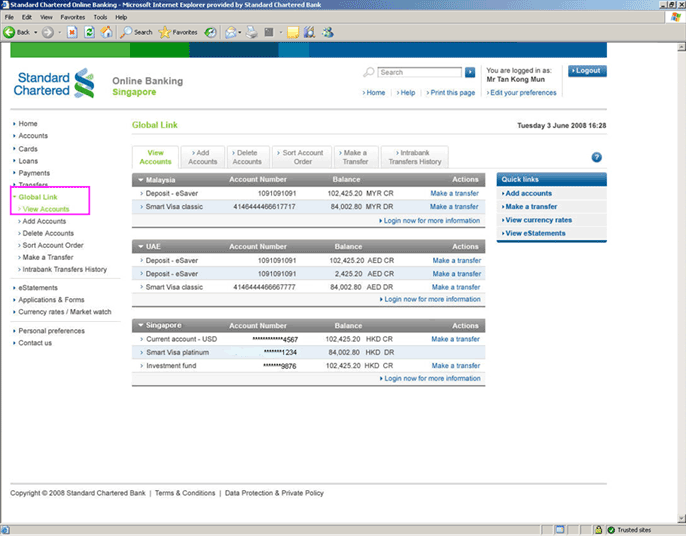Login now for more Singapore information
The image size is (686, 536).
pyautogui.click(x=430, y=378)
